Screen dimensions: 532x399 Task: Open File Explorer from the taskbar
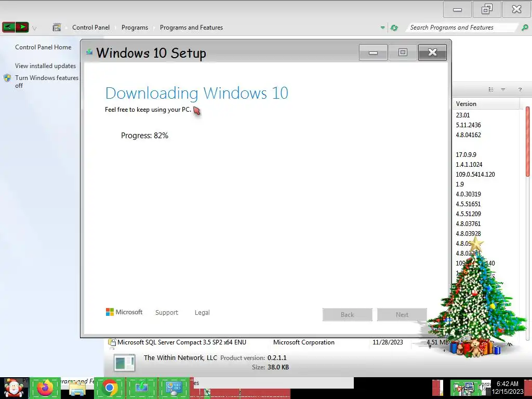[77, 389]
